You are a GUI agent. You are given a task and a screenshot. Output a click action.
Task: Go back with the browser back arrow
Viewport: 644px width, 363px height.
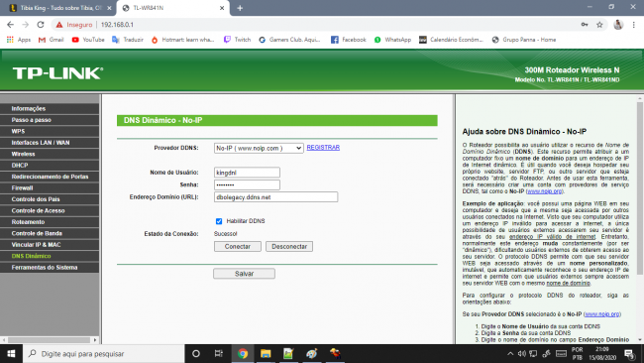coord(10,25)
